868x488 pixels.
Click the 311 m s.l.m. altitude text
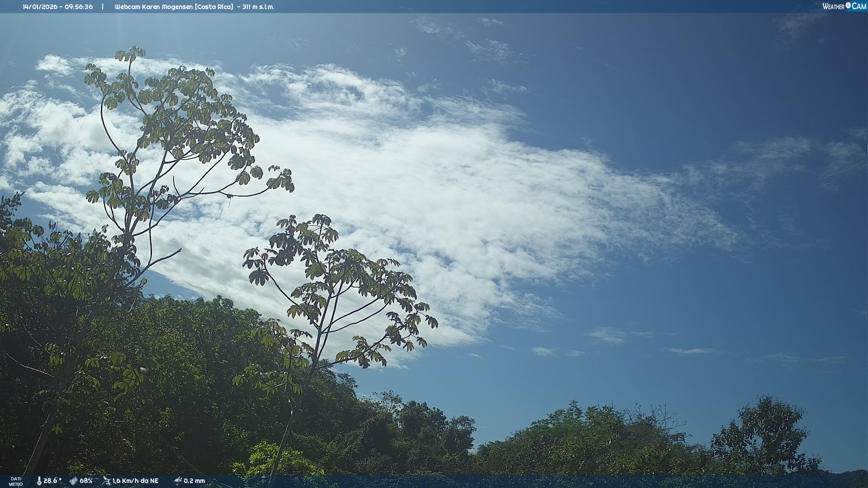coord(258,7)
